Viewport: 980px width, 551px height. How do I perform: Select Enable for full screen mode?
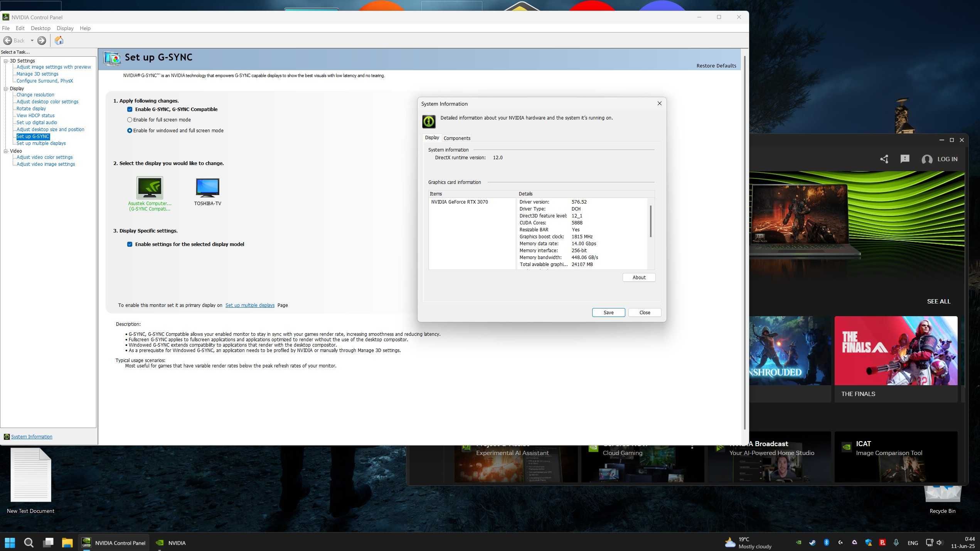tap(130, 120)
